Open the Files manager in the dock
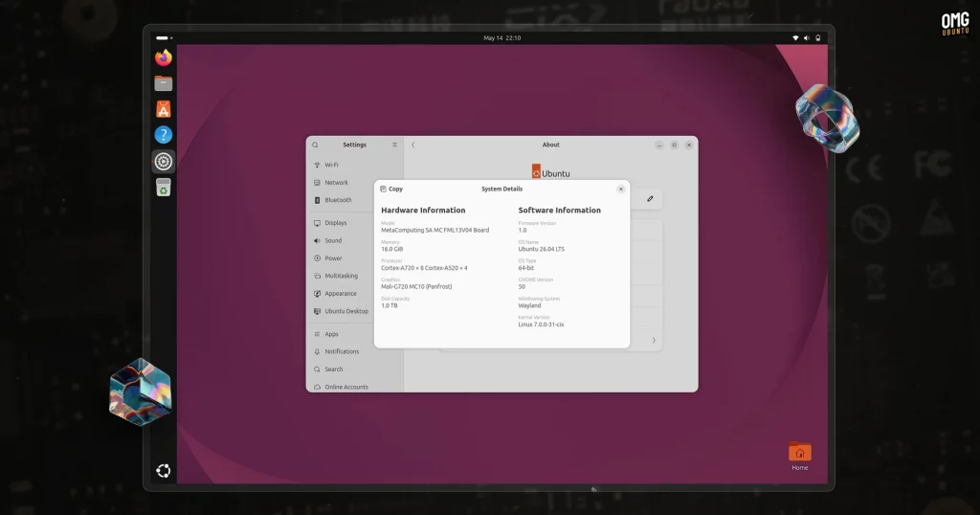This screenshot has height=515, width=980. [x=163, y=83]
